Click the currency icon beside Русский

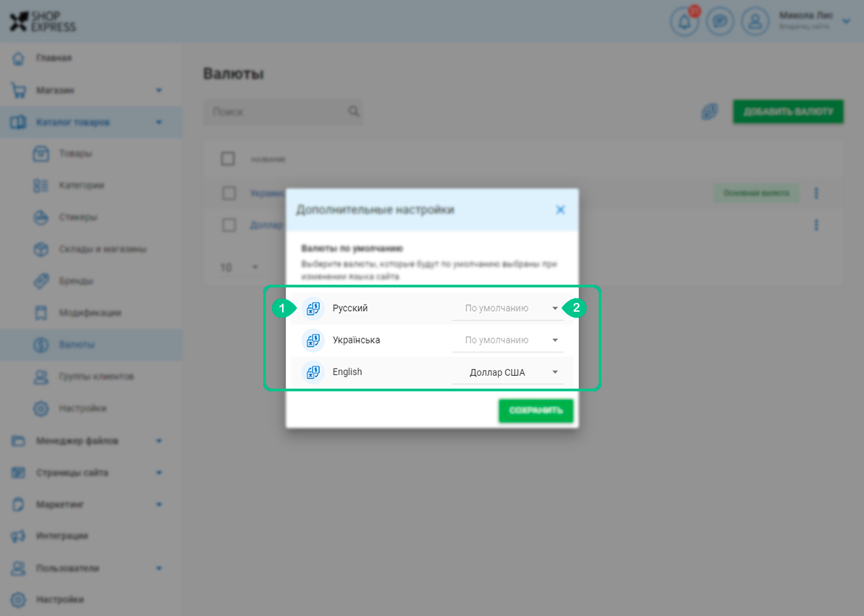click(313, 308)
